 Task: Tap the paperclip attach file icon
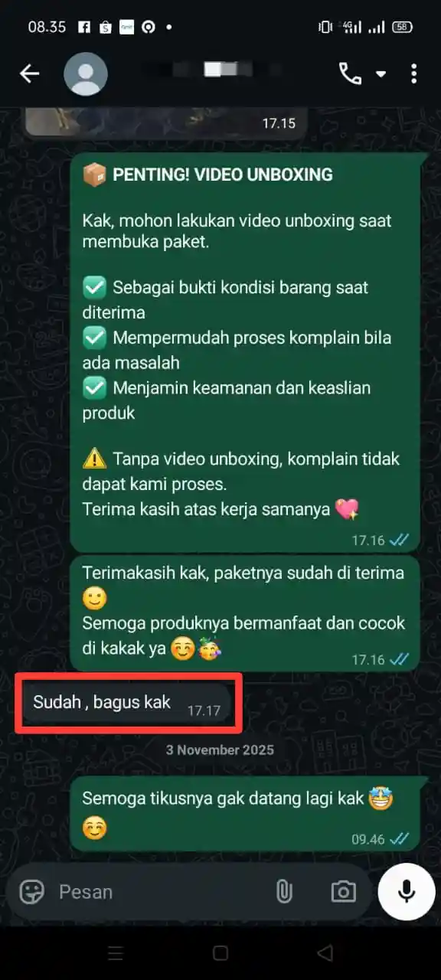coord(284,891)
